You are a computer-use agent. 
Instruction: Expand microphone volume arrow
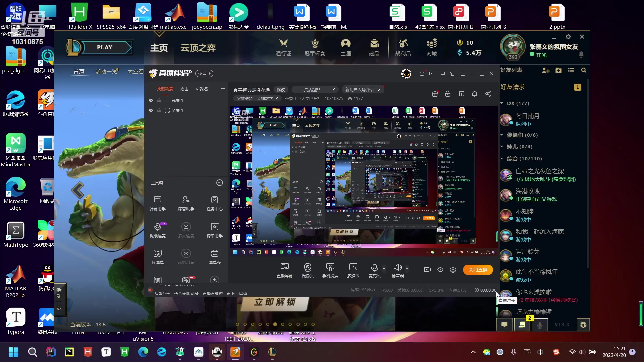pyautogui.click(x=384, y=268)
